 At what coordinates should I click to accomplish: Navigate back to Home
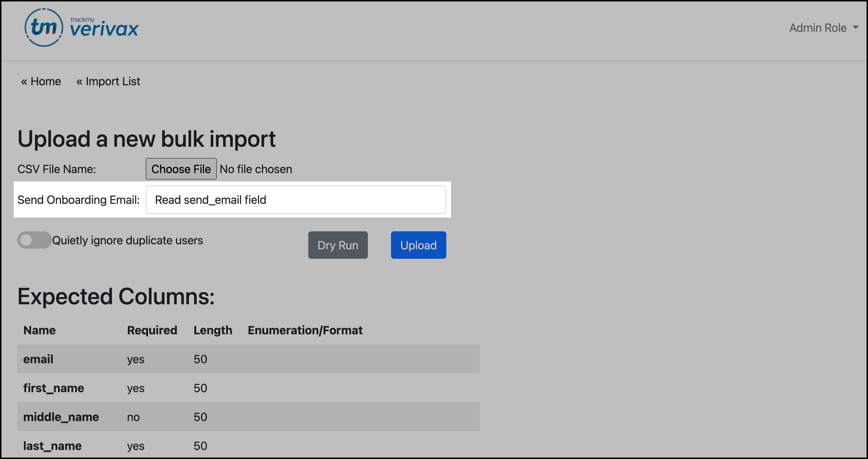pyautogui.click(x=40, y=81)
